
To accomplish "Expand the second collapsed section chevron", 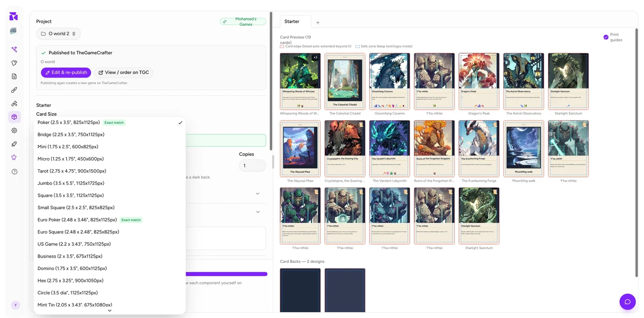I will click(258, 212).
